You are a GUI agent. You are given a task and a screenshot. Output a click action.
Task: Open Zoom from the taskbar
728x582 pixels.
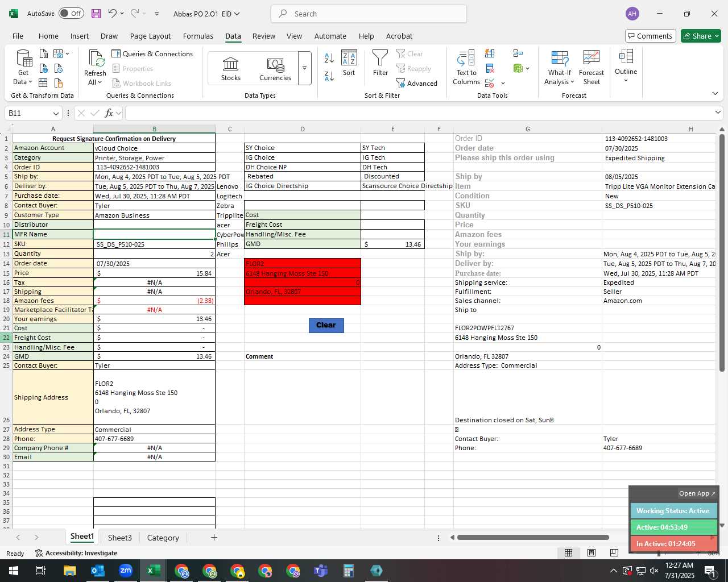click(125, 571)
